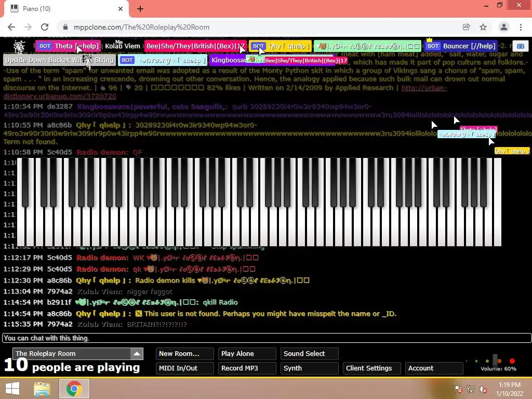Click the browser back arrow
Screen dimensions: 532x399
coord(11,27)
